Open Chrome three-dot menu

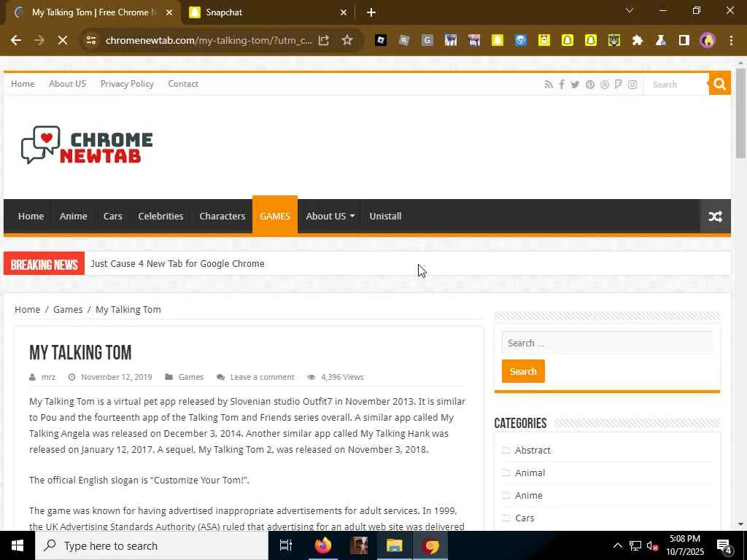click(x=731, y=41)
